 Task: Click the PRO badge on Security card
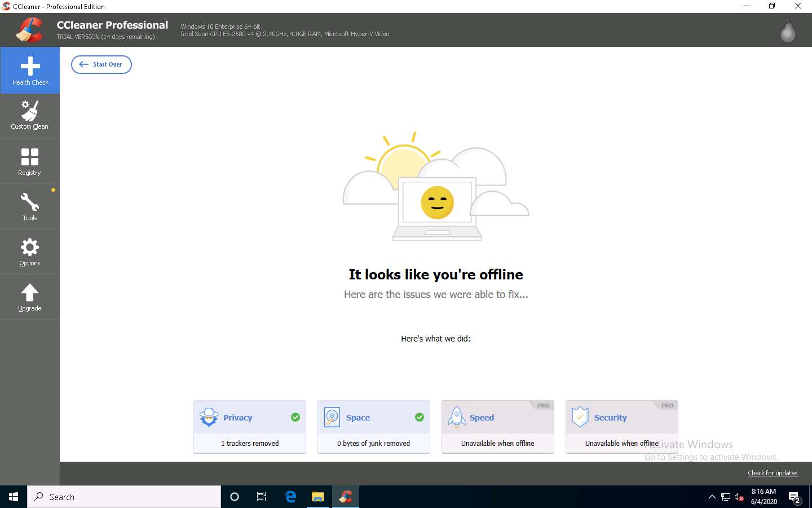pyautogui.click(x=667, y=405)
